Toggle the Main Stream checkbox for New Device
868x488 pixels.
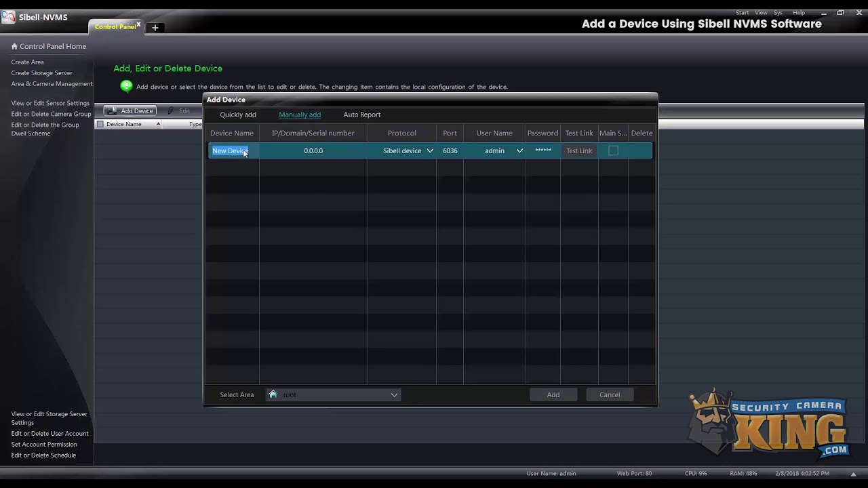click(613, 150)
